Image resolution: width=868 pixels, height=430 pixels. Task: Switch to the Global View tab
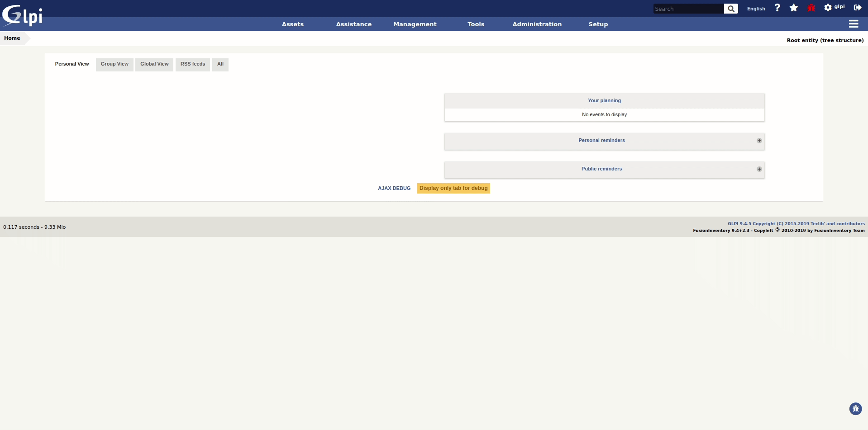pos(154,64)
